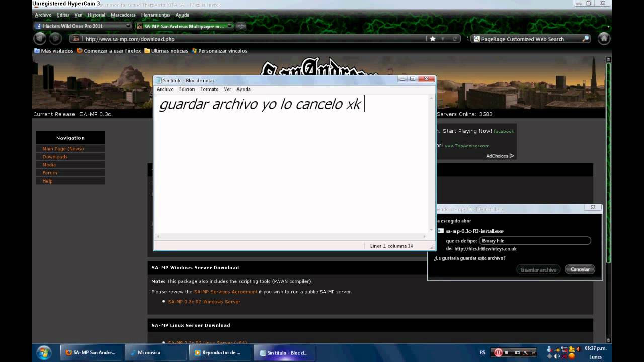This screenshot has height=362, width=644.
Task: Close the download dialog with its X
Action: (x=593, y=207)
